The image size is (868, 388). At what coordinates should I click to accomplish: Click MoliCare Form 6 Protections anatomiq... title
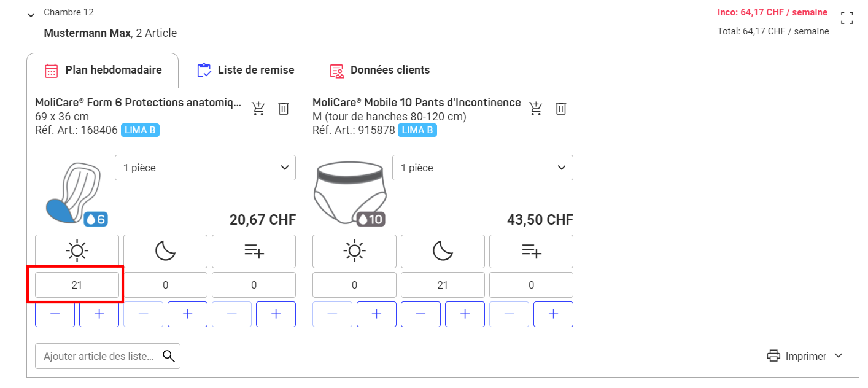click(138, 103)
